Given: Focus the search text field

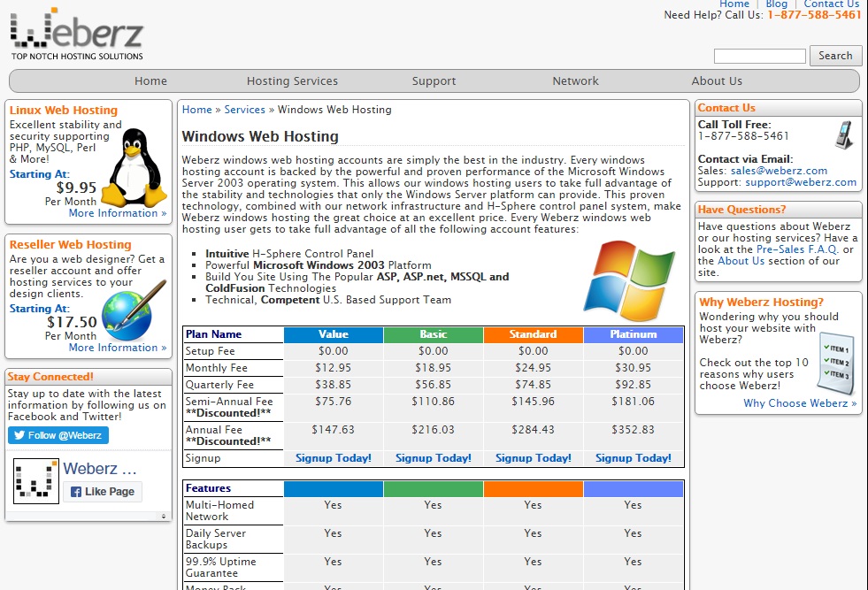Looking at the screenshot, I should [759, 56].
